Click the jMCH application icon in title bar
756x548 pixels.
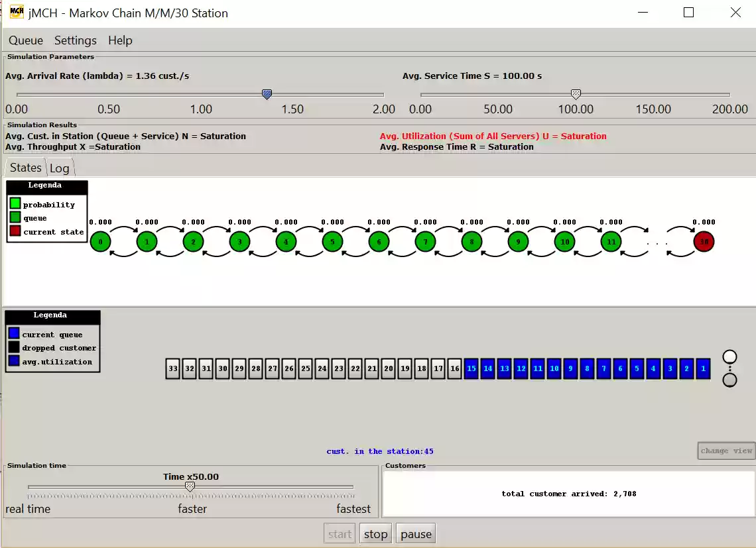click(x=16, y=12)
